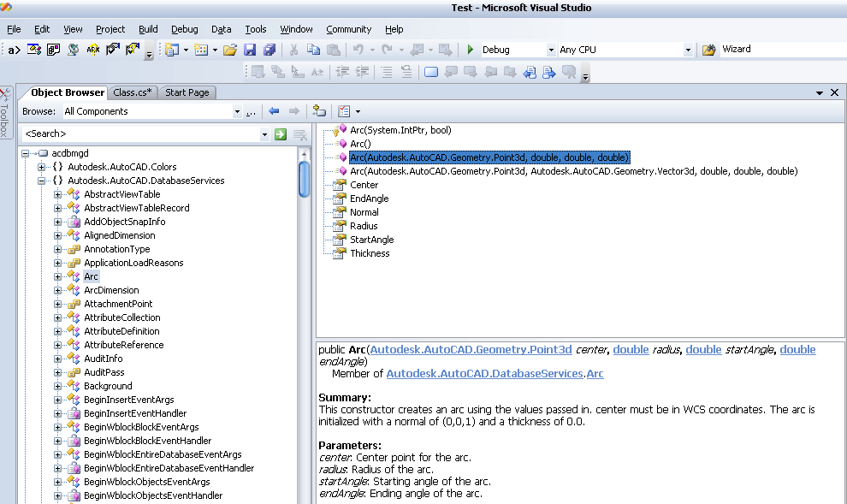Go to next bookmark in document
The height and width of the screenshot is (504, 847).
pos(548,72)
